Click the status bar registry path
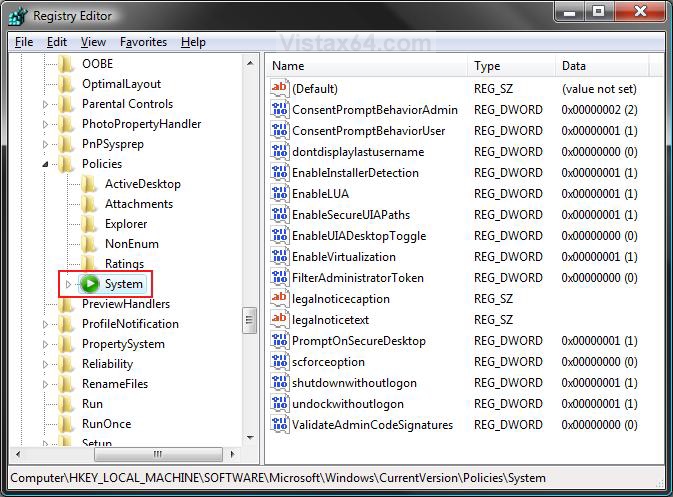 pyautogui.click(x=278, y=478)
